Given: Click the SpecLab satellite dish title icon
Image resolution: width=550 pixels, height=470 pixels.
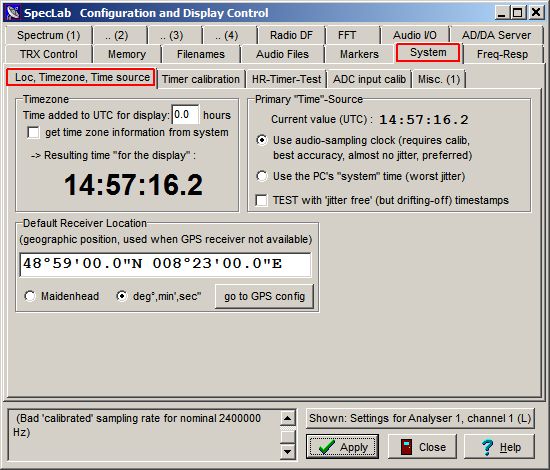Looking at the screenshot, I should click(x=13, y=13).
